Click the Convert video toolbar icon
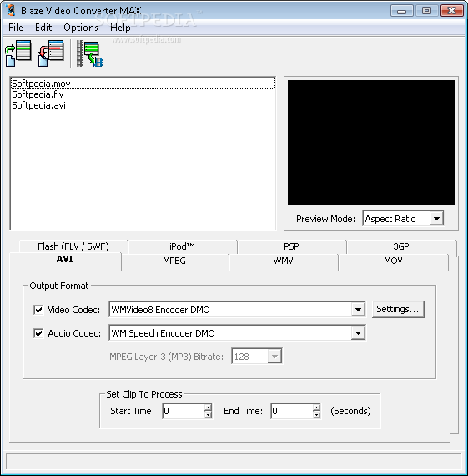Viewport: 468px width, 476px height. tap(90, 53)
